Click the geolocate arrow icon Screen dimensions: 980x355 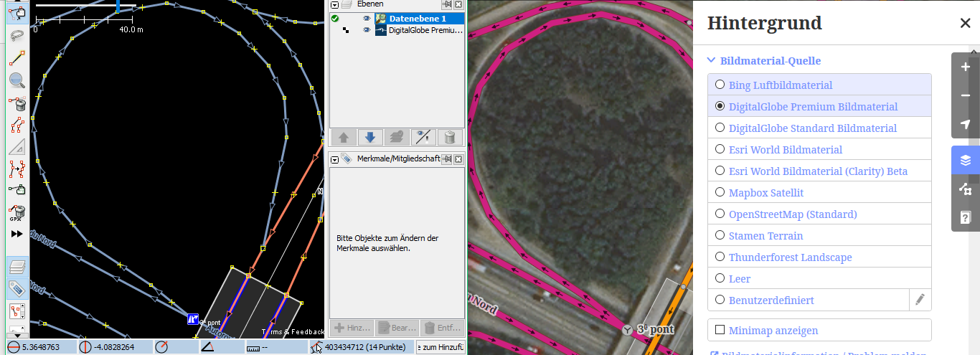click(965, 124)
